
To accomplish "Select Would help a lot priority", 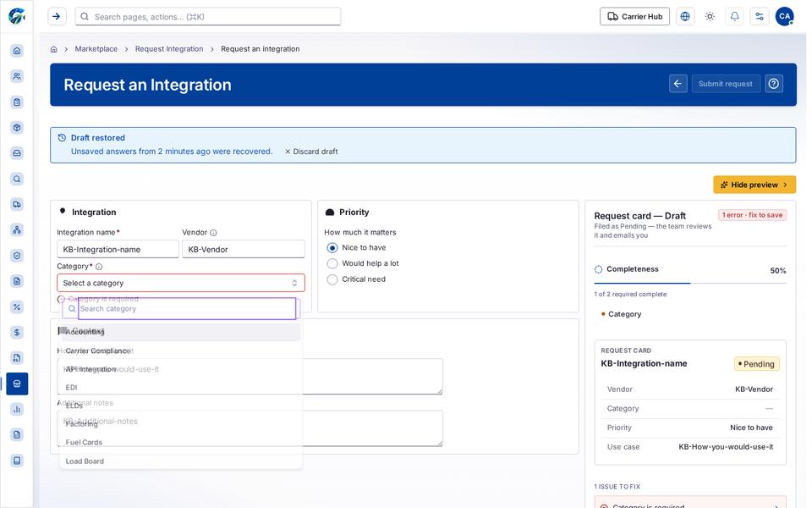I will tap(332, 263).
